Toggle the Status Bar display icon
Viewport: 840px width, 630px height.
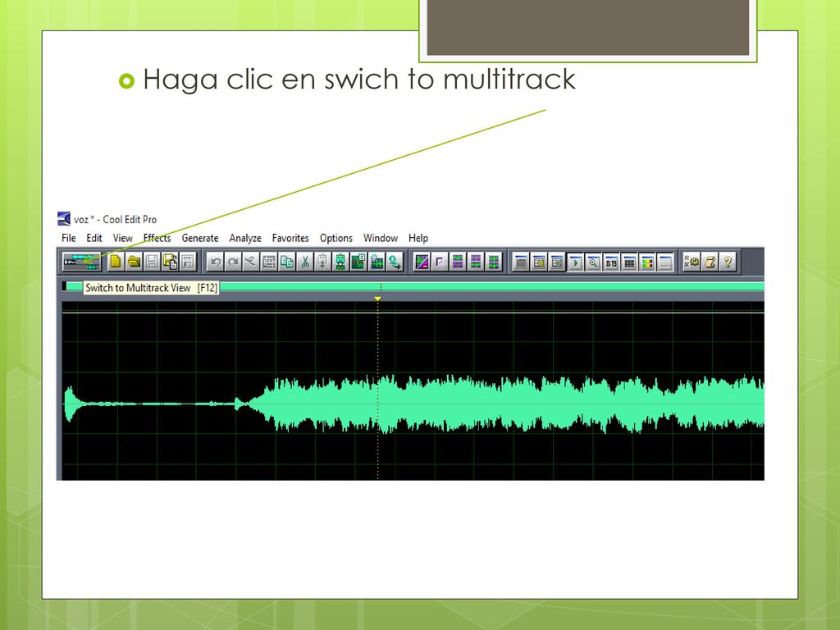tap(665, 262)
